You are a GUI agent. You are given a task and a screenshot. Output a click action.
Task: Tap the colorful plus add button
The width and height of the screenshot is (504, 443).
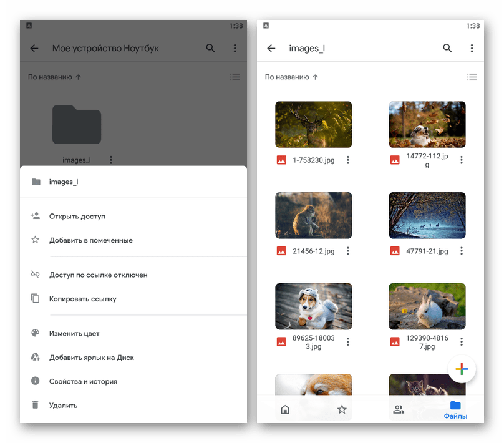point(461,369)
